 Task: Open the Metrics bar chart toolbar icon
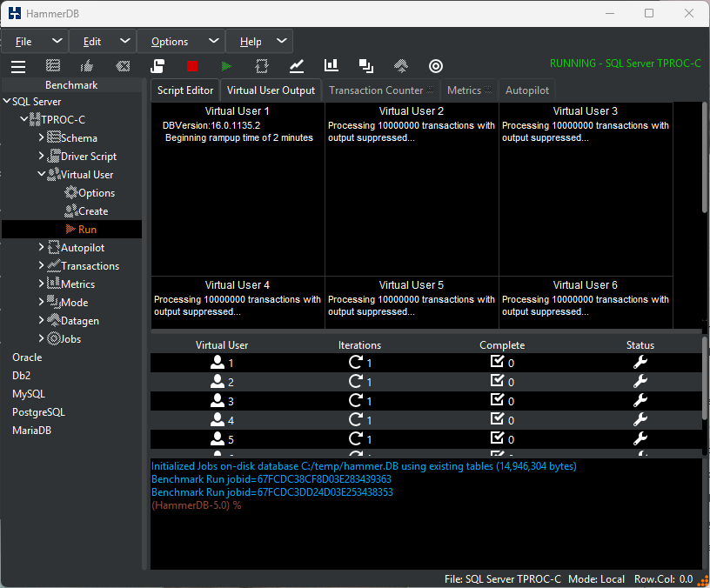332,65
